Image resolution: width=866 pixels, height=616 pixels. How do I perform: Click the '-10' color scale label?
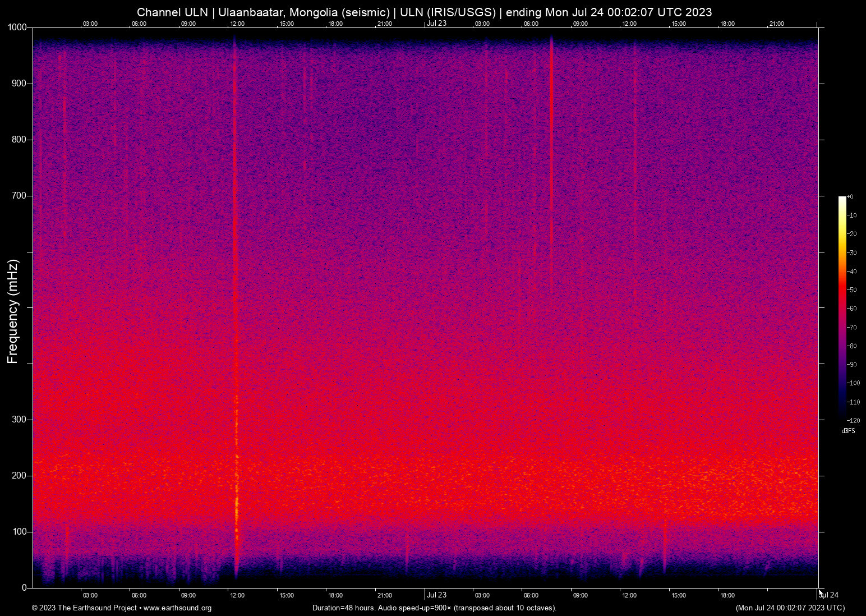pos(852,215)
